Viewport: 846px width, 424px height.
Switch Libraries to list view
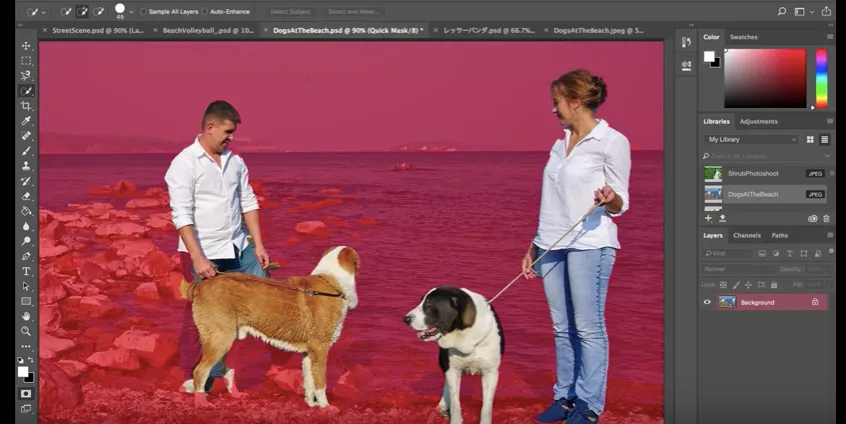click(824, 139)
